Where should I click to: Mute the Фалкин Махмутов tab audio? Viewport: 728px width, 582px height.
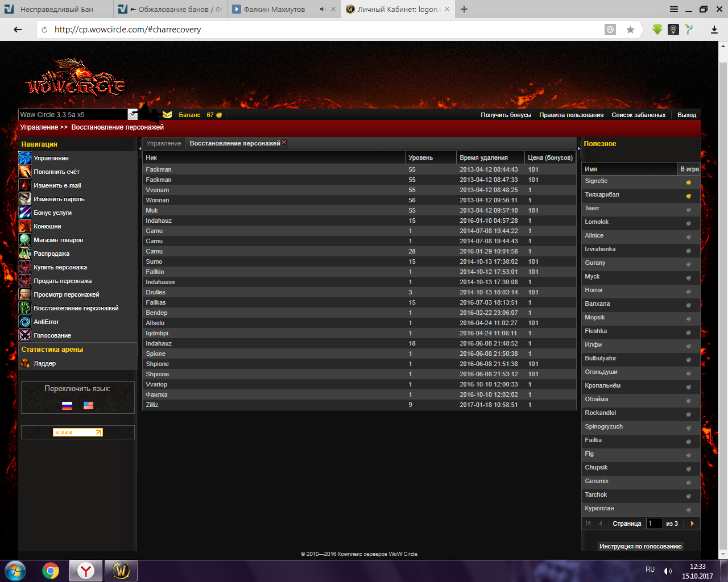(322, 9)
